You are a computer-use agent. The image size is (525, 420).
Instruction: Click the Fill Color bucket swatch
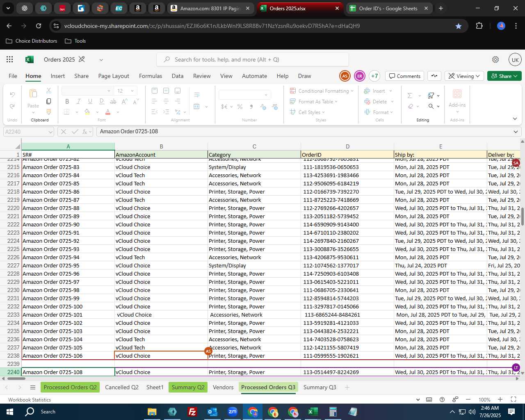[x=87, y=112]
